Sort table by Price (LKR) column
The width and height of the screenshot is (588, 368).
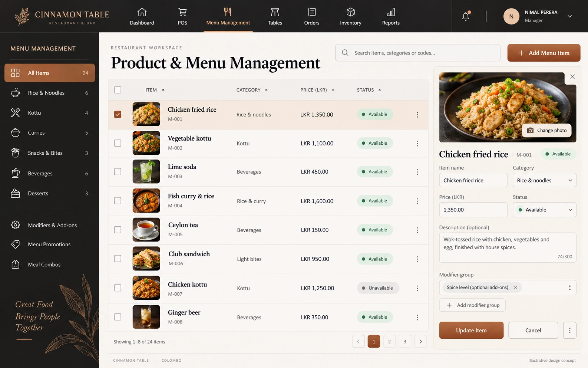[317, 90]
